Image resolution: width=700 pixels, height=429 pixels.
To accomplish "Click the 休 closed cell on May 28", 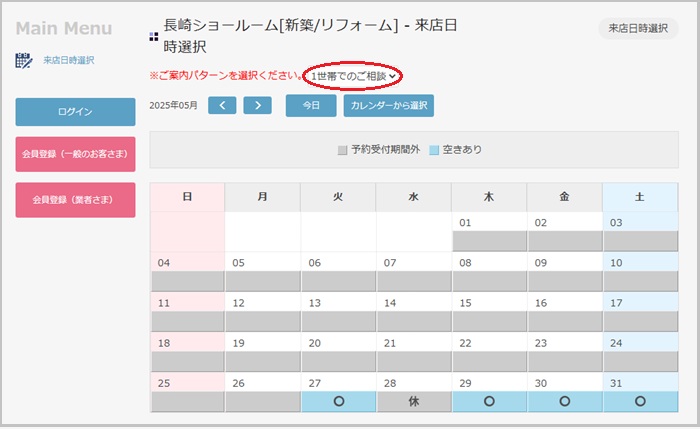I will click(x=414, y=401).
